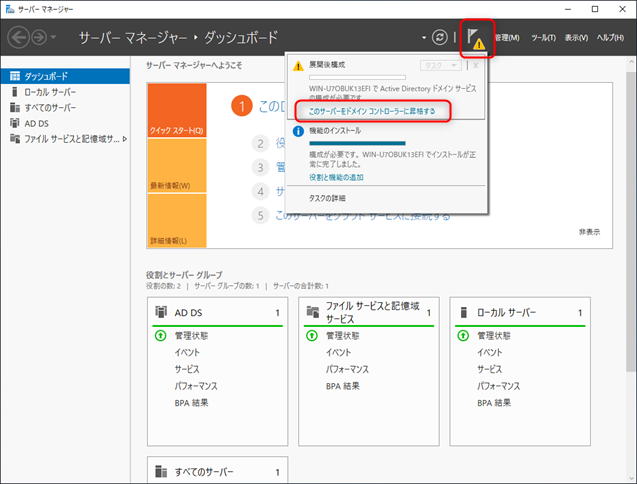The width and height of the screenshot is (637, 484).
Task: Open the ツール(T) menu
Action: (x=543, y=37)
